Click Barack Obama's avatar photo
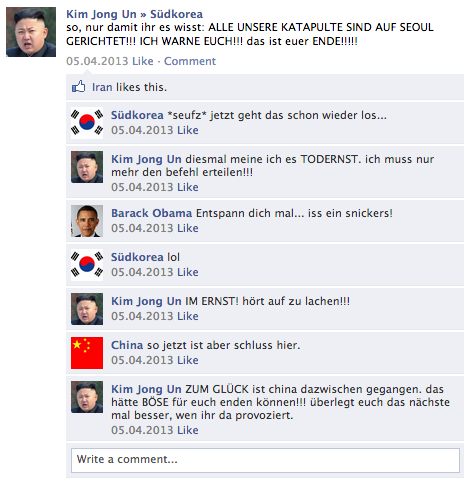 [x=87, y=221]
